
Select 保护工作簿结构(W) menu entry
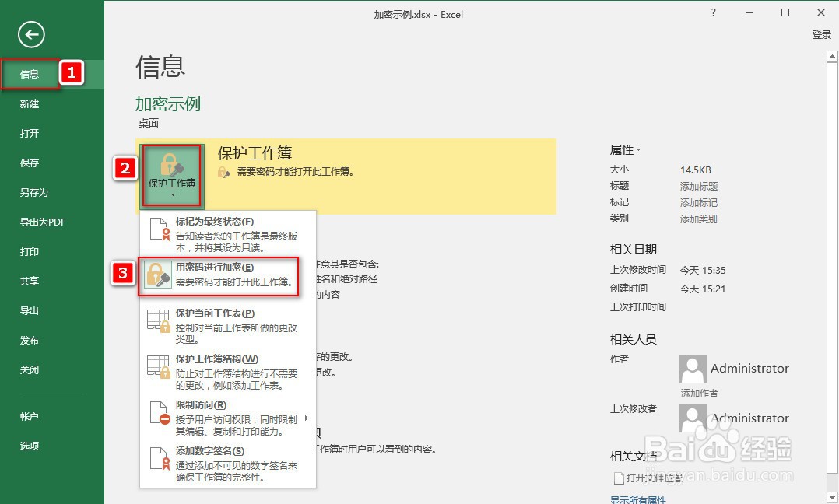[228, 372]
